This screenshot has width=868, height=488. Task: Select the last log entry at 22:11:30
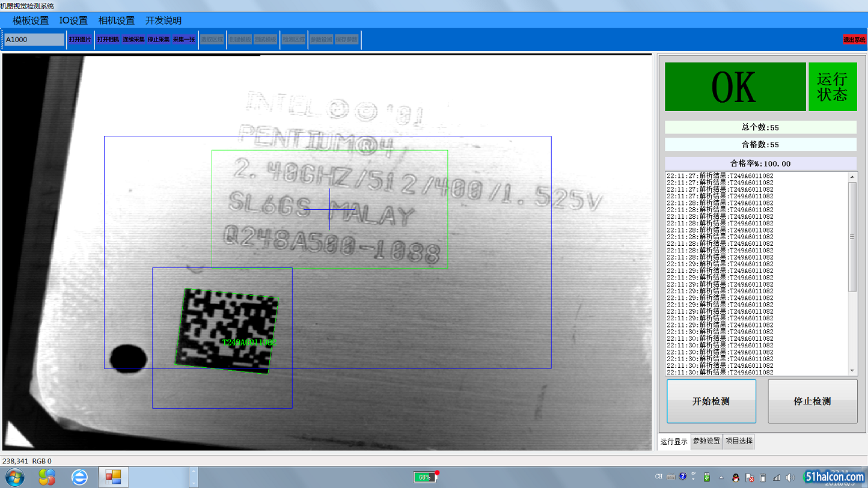(x=720, y=373)
